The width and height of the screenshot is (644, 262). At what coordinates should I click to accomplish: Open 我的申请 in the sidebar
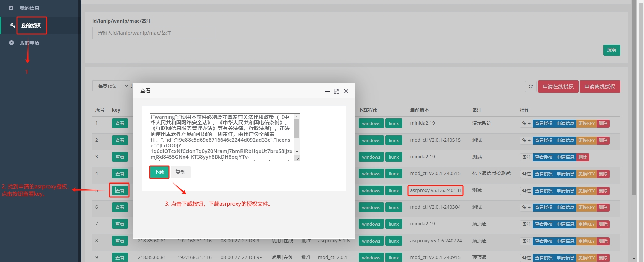click(30, 43)
